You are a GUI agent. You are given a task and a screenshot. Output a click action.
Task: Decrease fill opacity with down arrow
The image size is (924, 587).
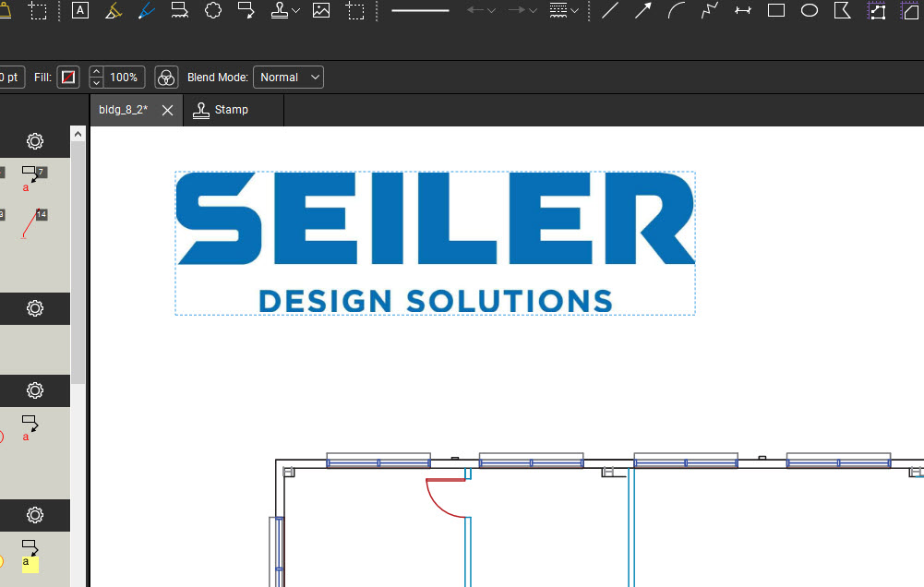point(96,82)
